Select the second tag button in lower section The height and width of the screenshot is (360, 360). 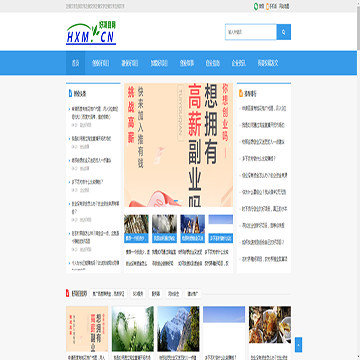coord(138,294)
